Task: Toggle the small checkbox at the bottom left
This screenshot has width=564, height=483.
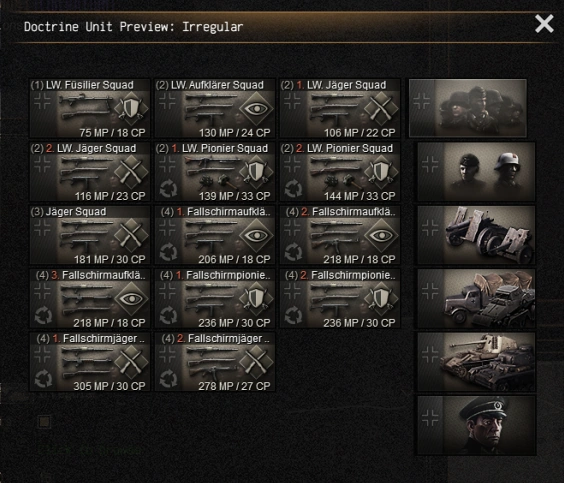Action: (45, 422)
